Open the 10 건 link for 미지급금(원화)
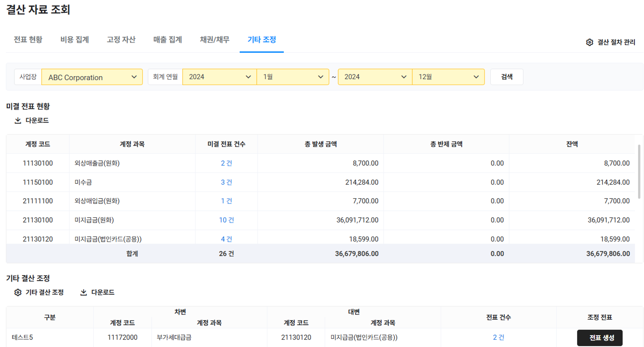This screenshot has height=347, width=644. (226, 220)
